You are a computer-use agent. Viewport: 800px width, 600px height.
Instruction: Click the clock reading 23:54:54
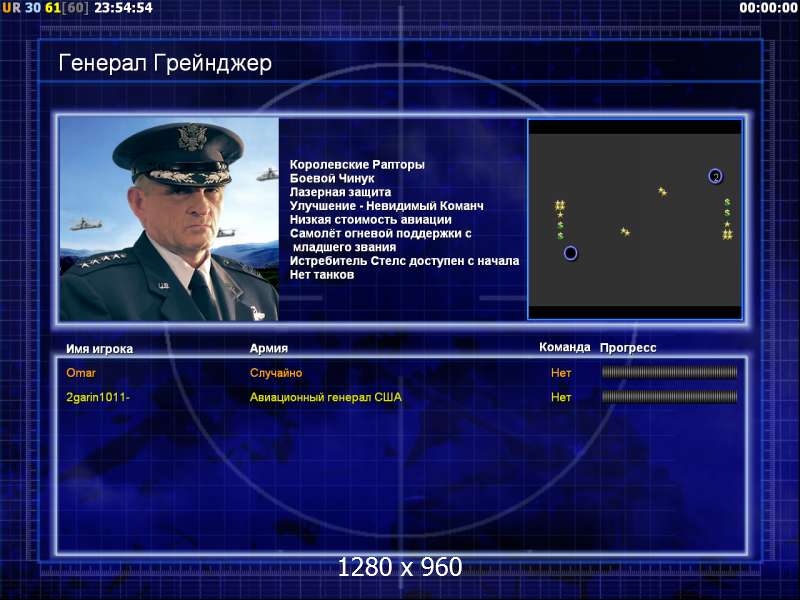coord(123,8)
